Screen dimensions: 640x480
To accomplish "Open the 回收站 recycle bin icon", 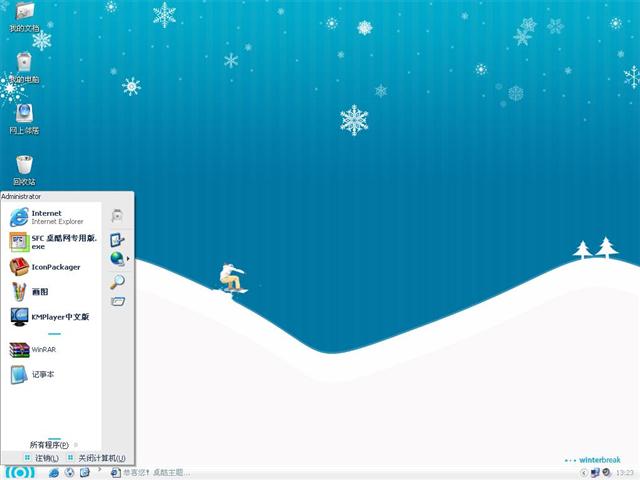I will tap(24, 170).
